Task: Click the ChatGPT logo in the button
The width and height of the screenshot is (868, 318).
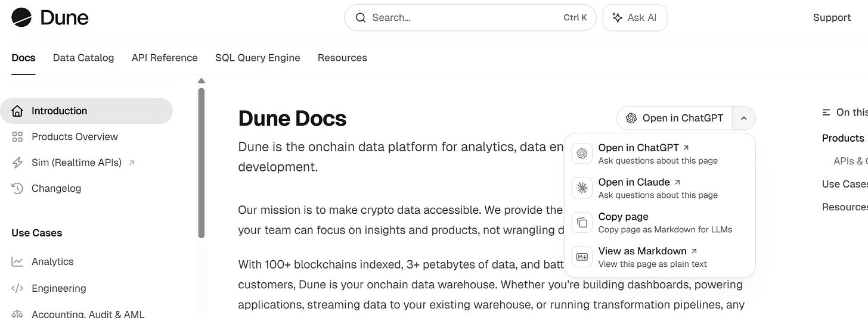Action: [x=631, y=118]
